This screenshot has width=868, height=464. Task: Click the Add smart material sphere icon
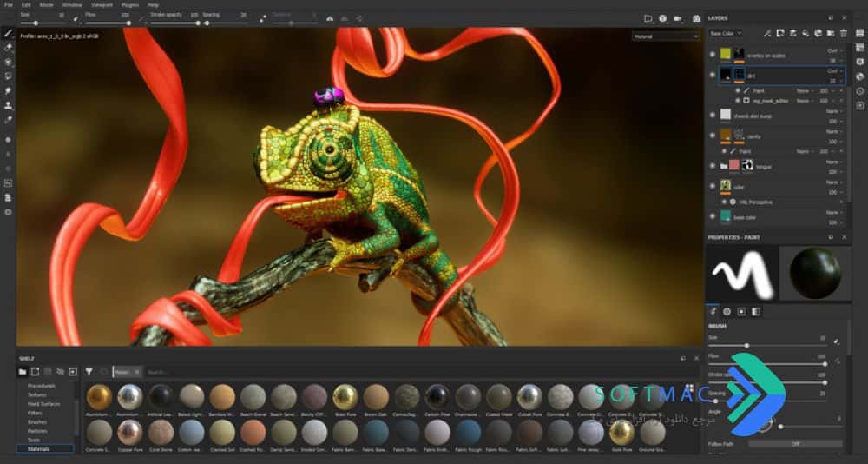point(819,33)
